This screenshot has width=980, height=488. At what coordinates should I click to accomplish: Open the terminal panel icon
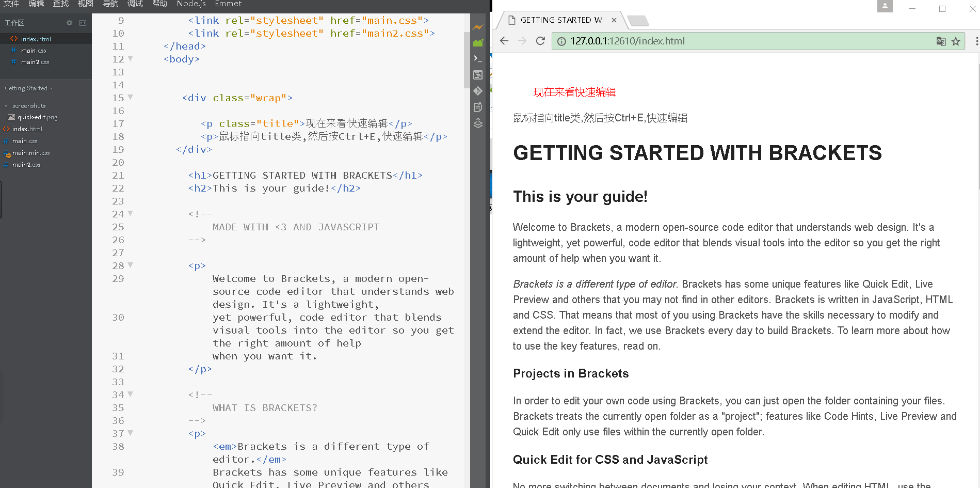pos(478,58)
